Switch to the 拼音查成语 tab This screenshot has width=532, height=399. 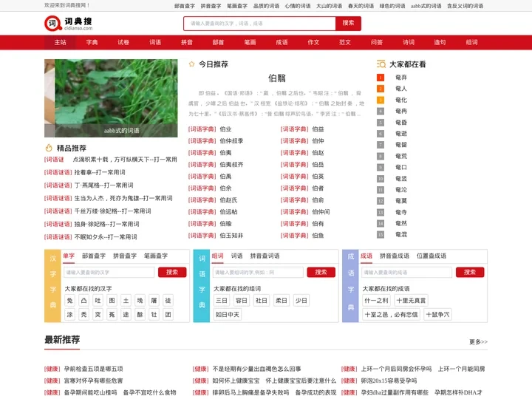point(395,256)
